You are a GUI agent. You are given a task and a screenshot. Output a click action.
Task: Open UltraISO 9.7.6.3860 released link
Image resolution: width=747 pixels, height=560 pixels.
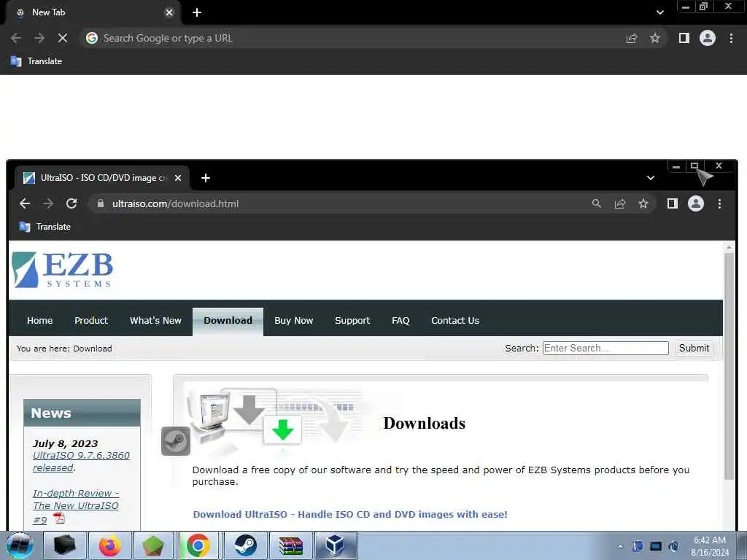[81, 462]
